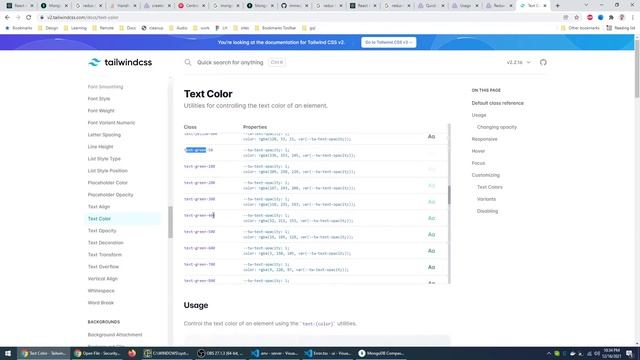Image resolution: width=640 pixels, height=360 pixels.
Task: Open Text Decoration in the sidebar
Action: pyautogui.click(x=105, y=242)
